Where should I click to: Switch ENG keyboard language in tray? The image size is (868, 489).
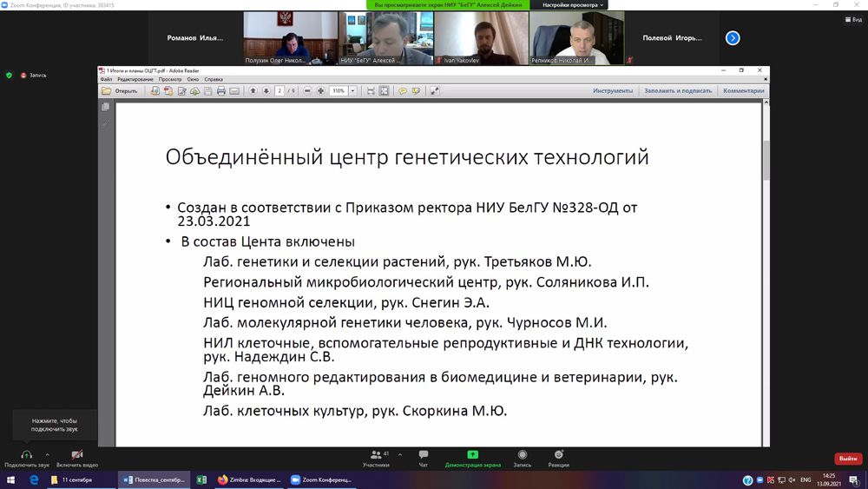(x=806, y=480)
